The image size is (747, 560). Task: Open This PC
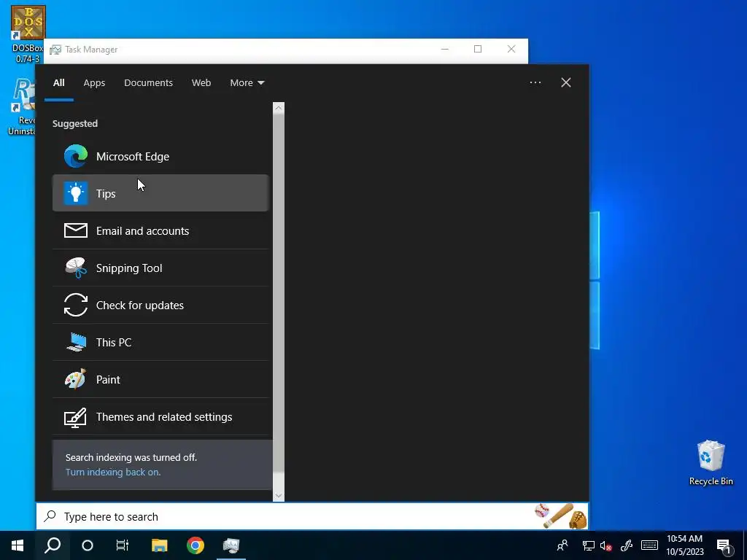(x=160, y=342)
